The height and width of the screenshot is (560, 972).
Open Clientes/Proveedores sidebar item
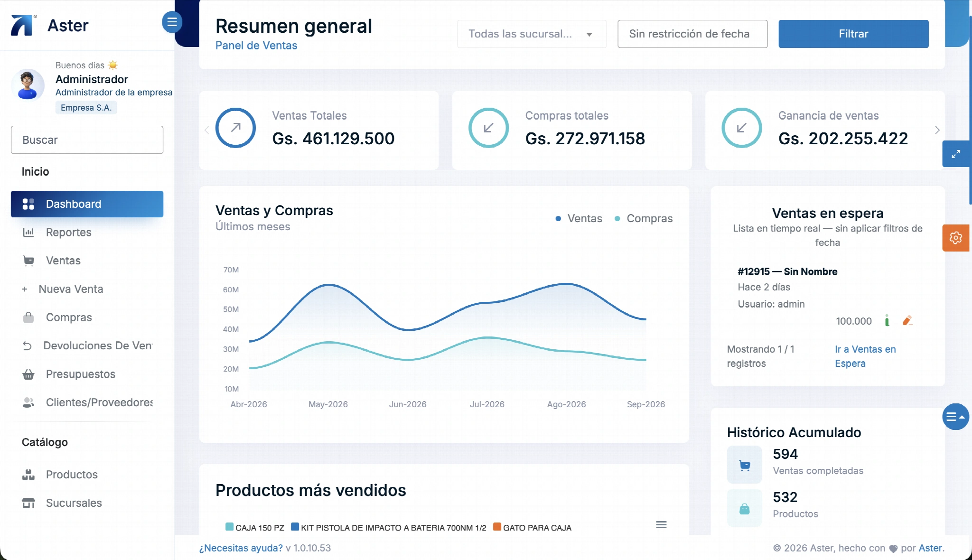(x=87, y=402)
